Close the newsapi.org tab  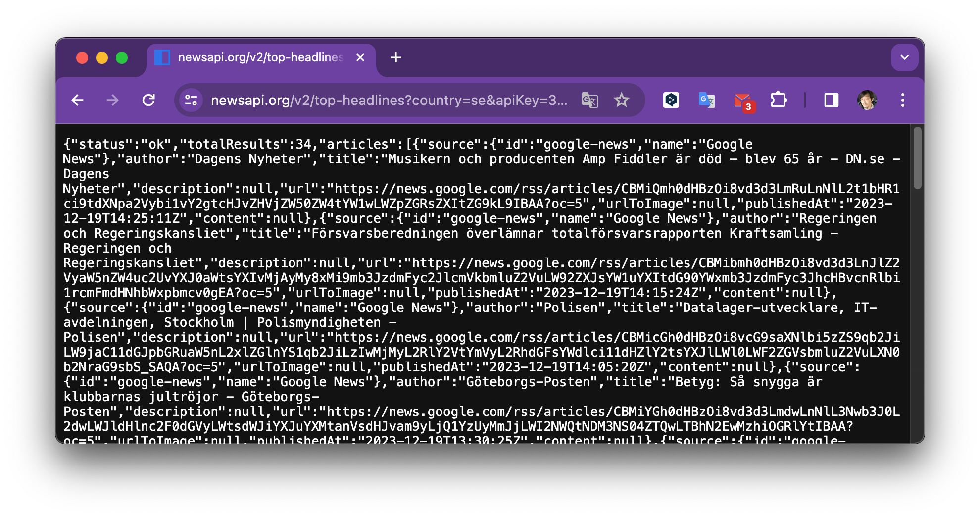[x=360, y=58]
